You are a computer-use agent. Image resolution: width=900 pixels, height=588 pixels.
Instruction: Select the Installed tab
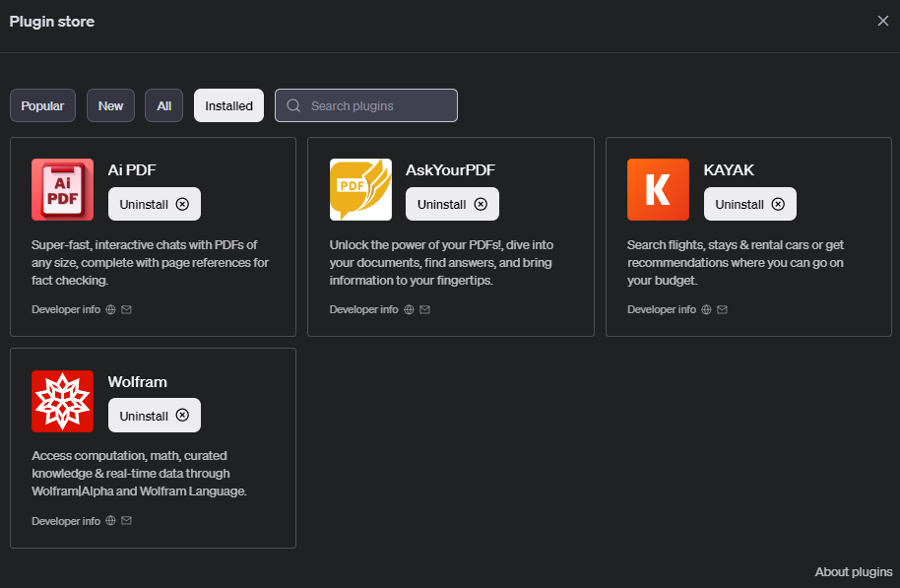pyautogui.click(x=229, y=105)
